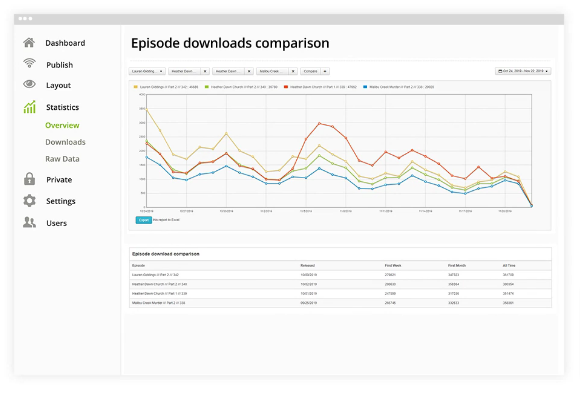
Task: Click the Publish broadcast icon
Action: coord(29,63)
